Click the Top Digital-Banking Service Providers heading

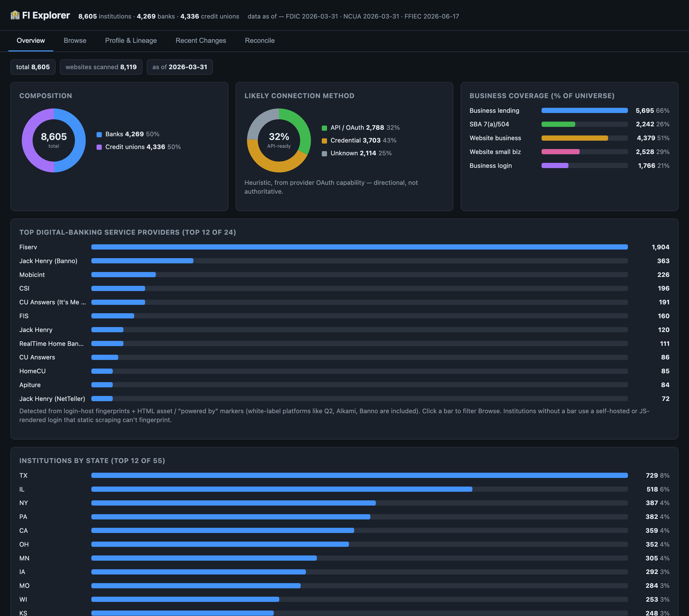pos(128,233)
